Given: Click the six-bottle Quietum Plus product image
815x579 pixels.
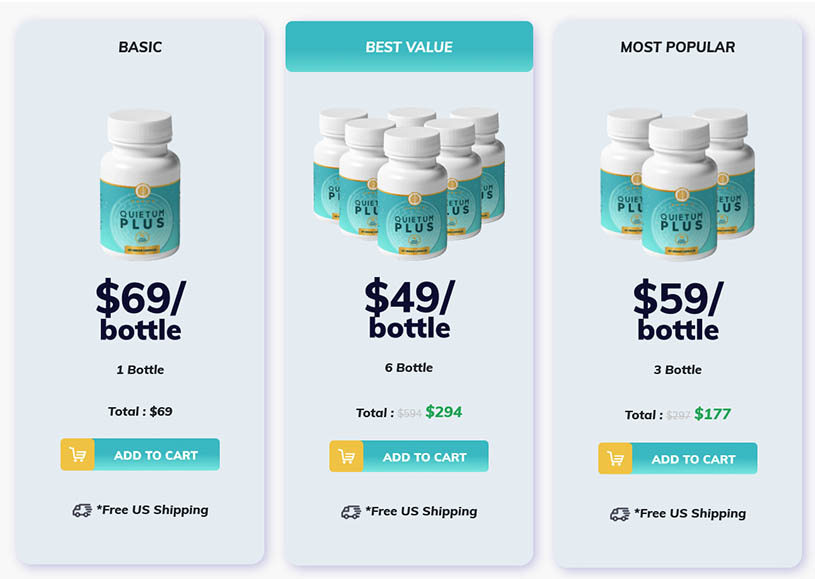Looking at the screenshot, I should 409,182.
